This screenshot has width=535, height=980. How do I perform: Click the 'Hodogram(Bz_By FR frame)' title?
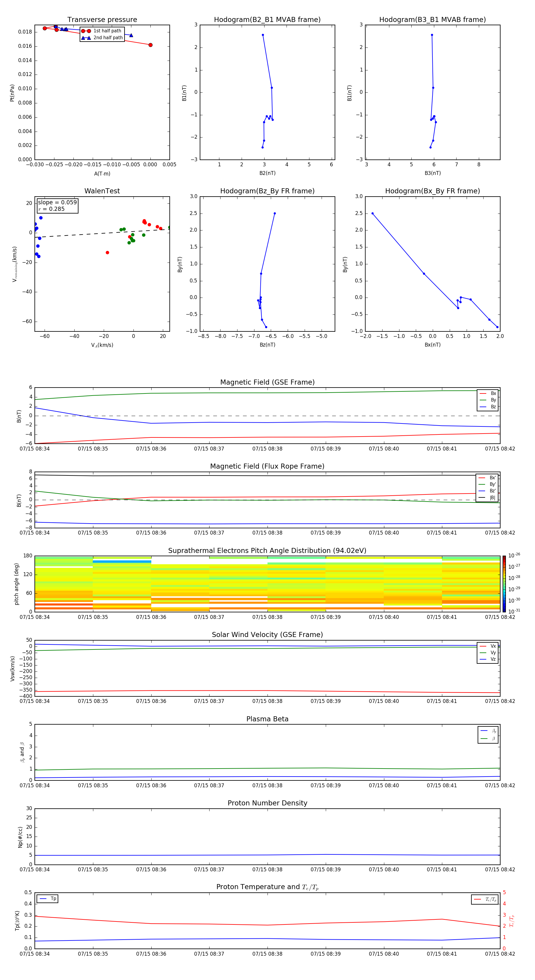(267, 191)
